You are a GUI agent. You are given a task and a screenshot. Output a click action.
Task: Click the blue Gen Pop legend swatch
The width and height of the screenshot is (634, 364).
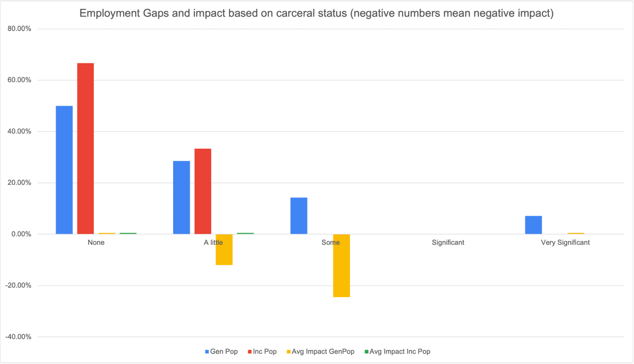(x=207, y=352)
